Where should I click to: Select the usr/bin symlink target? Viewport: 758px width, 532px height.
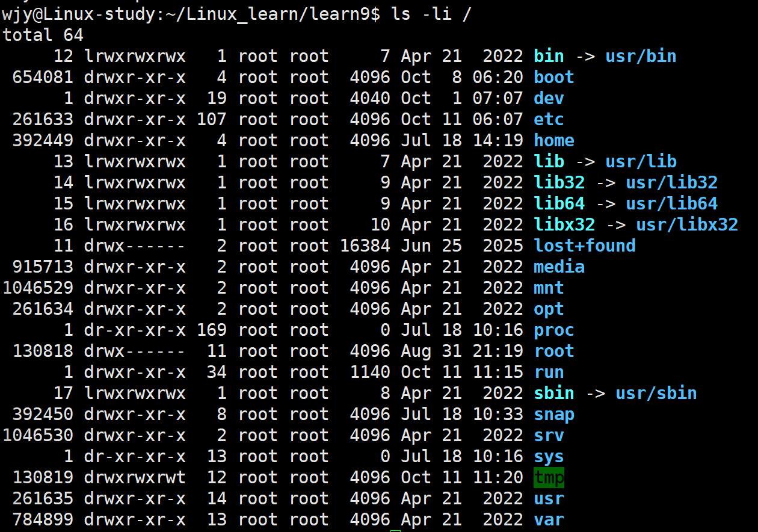(641, 57)
